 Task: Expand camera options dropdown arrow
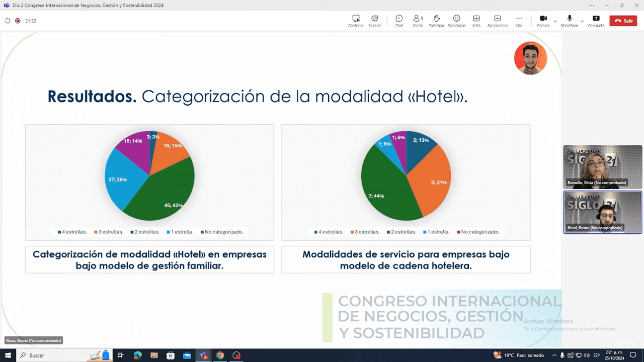pyautogui.click(x=555, y=21)
